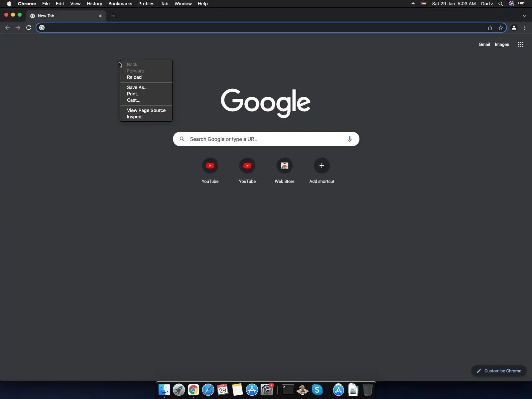This screenshot has width=532, height=399.
Task: Open the Gmail link
Action: tap(484, 45)
